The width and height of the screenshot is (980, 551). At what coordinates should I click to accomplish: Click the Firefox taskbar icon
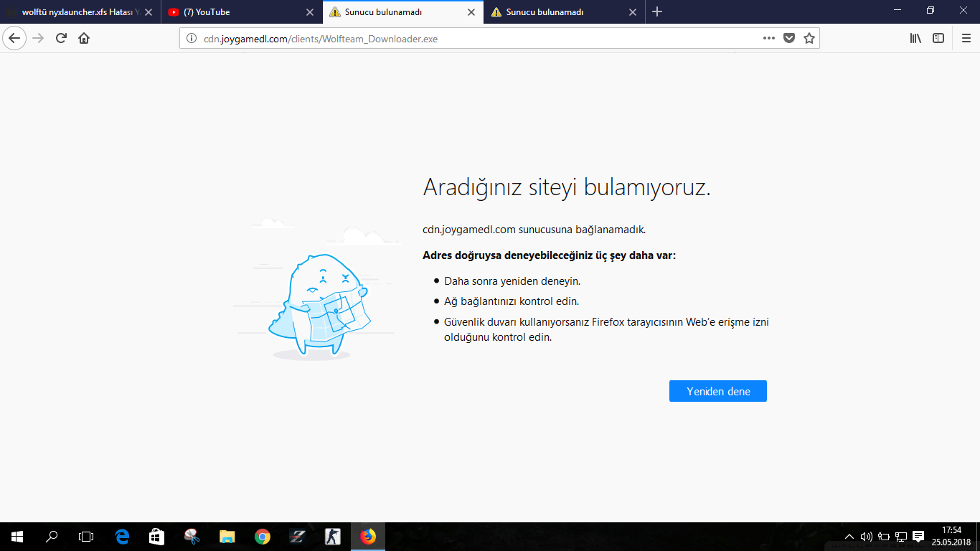pos(367,537)
